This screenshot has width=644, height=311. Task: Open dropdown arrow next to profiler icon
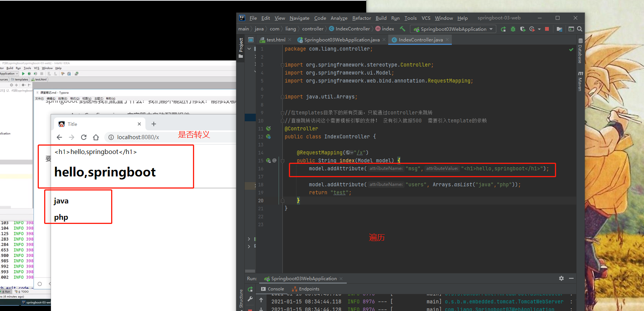coord(539,29)
